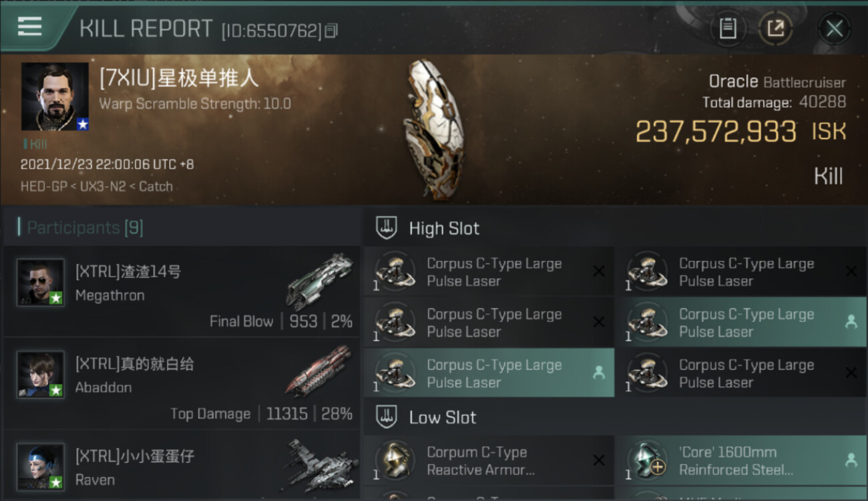This screenshot has width=868, height=501.
Task: Click the Abaddon ship icon
Action: [318, 371]
